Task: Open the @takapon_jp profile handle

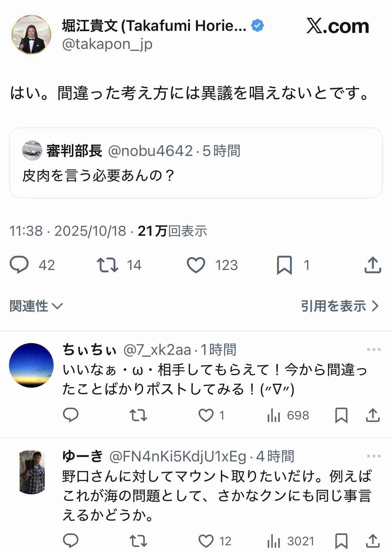Action: coord(107,44)
